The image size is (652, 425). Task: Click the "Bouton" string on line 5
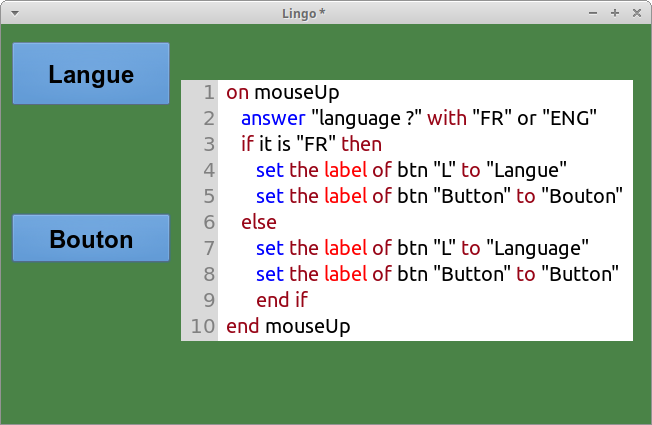point(583,196)
